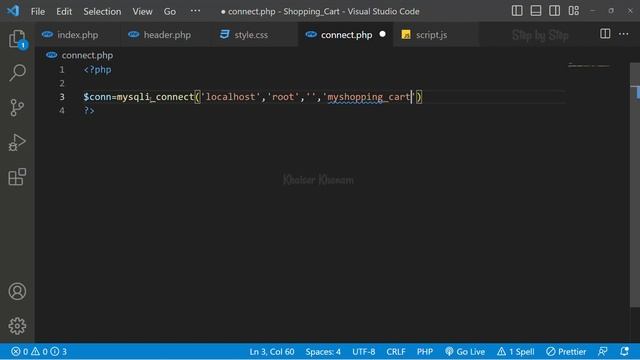Click the 1 Spell warning status item
This screenshot has width=640, height=360.
[516, 351]
